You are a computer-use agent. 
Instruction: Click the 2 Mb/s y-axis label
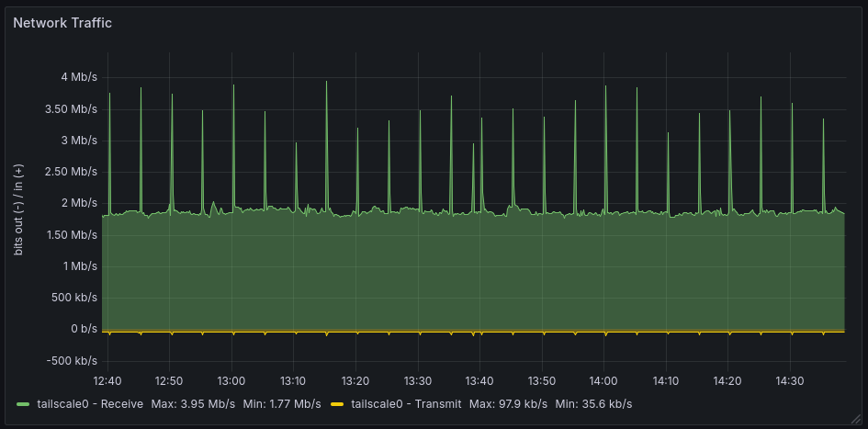coord(79,202)
